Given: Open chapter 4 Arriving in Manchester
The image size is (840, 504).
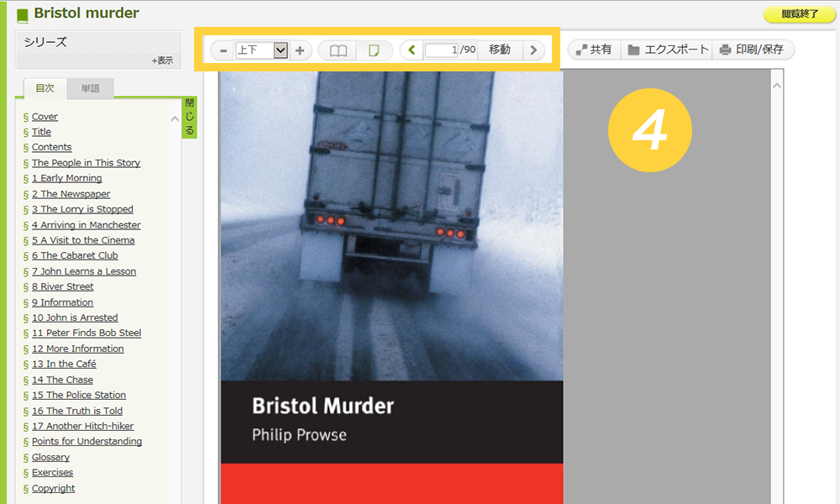Looking at the screenshot, I should coord(87,225).
